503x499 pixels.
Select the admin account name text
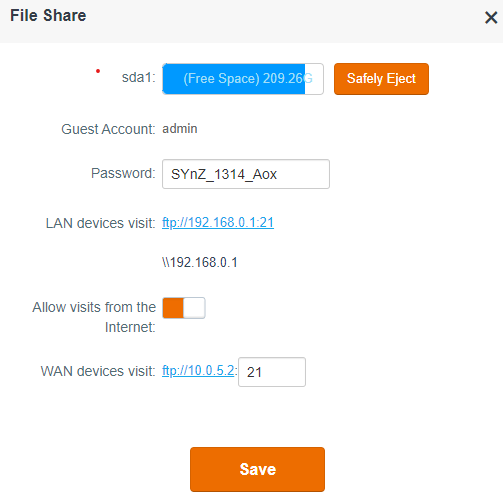pyautogui.click(x=180, y=129)
